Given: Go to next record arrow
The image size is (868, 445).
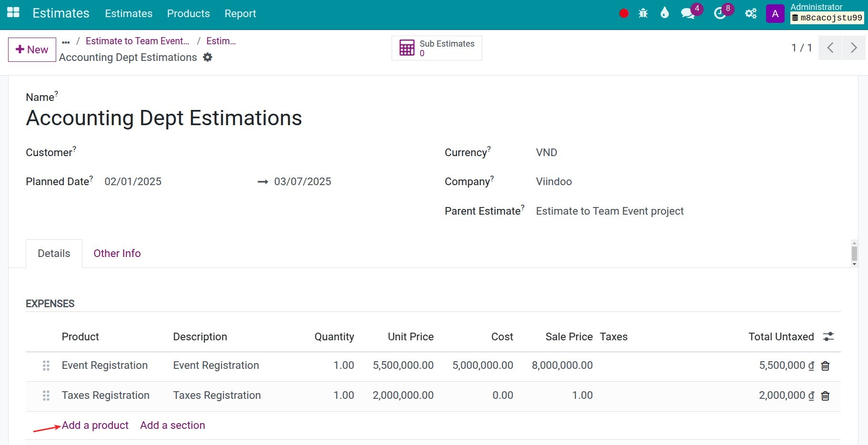Looking at the screenshot, I should (854, 48).
